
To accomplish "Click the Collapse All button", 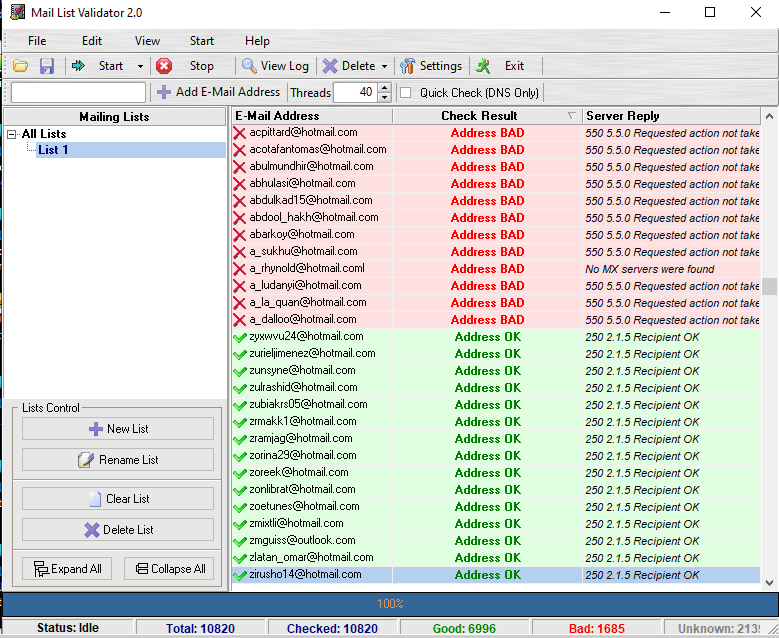I will click(169, 568).
